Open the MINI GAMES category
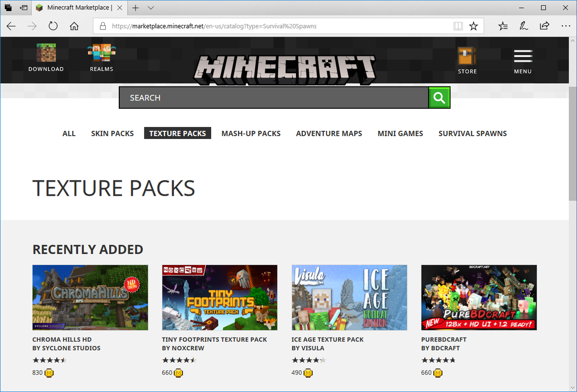The width and height of the screenshot is (577, 392). (400, 133)
